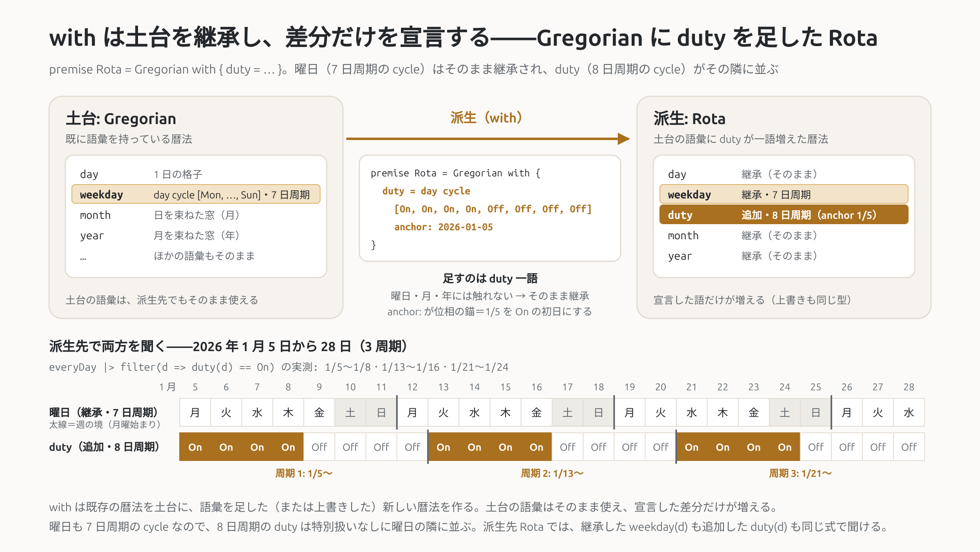This screenshot has width=980, height=552.
Task: Select the month row in Gregorian list
Action: 196,215
